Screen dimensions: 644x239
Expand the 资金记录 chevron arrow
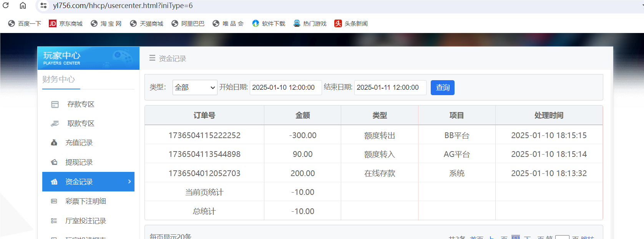[x=129, y=181]
